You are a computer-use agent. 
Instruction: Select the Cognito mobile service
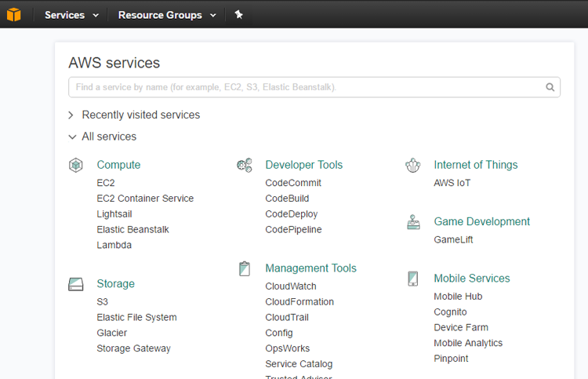pos(450,312)
